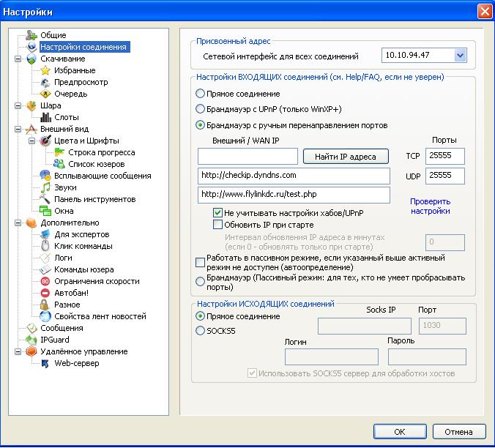Collapse the Скачивание tree branch
Image resolution: width=495 pixels, height=448 pixels.
[18, 59]
